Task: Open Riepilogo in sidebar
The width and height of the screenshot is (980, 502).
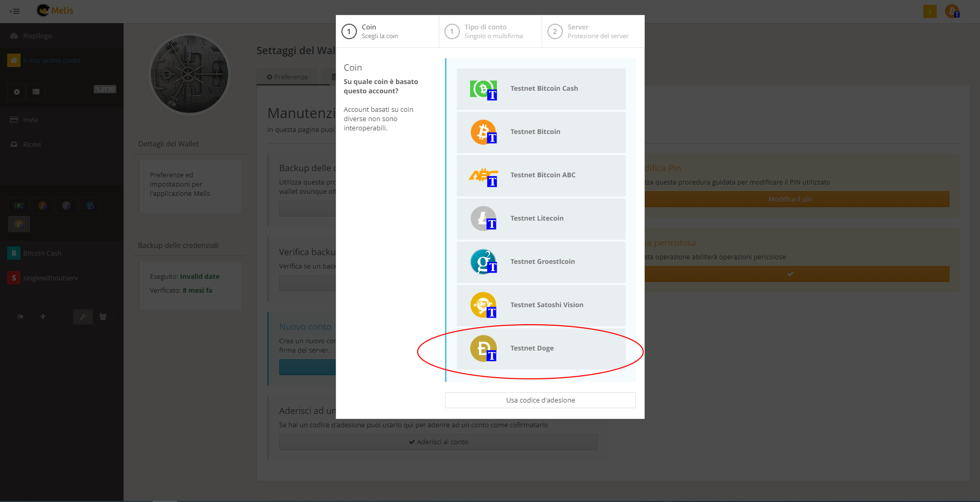Action: coord(62,36)
